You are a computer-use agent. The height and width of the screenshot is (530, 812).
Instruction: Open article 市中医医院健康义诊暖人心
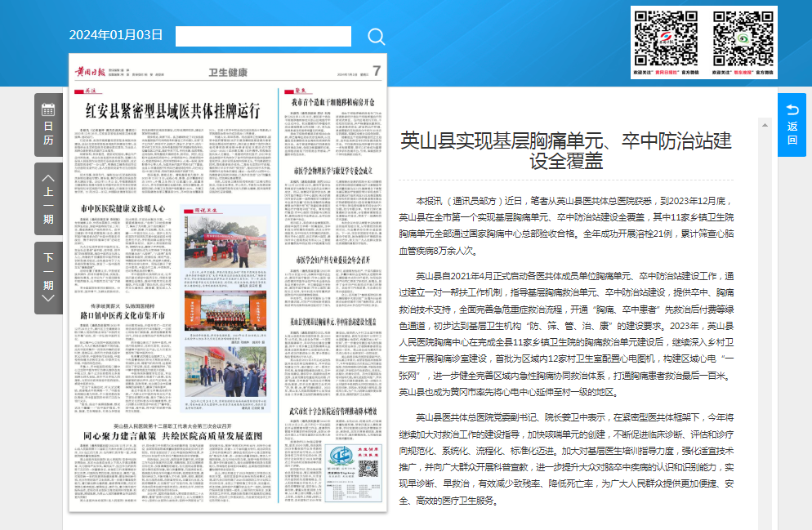(x=123, y=209)
